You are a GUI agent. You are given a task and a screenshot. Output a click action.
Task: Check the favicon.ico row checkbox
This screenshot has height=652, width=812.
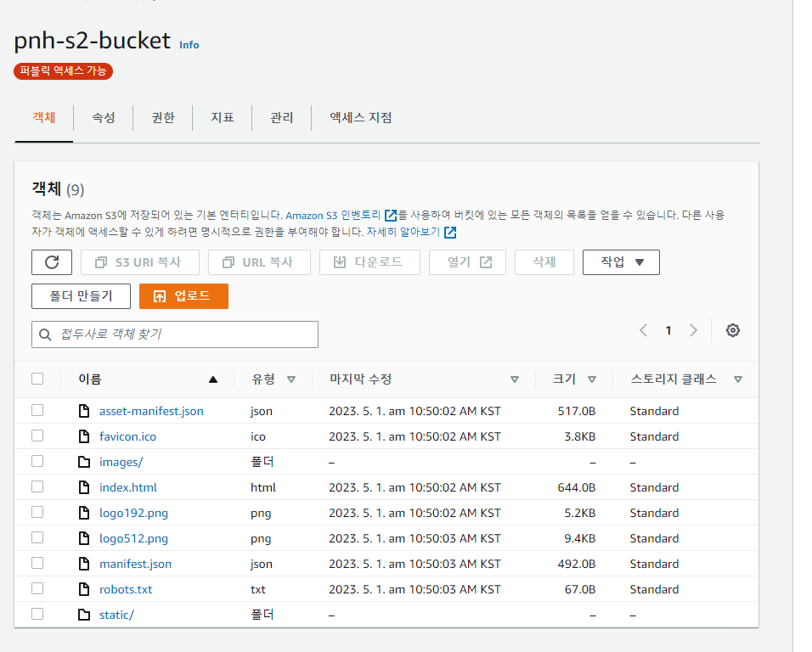coord(37,436)
